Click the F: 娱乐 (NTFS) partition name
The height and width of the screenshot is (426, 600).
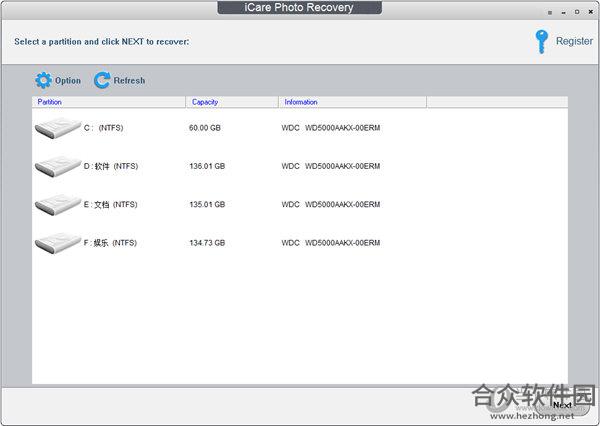(110, 243)
